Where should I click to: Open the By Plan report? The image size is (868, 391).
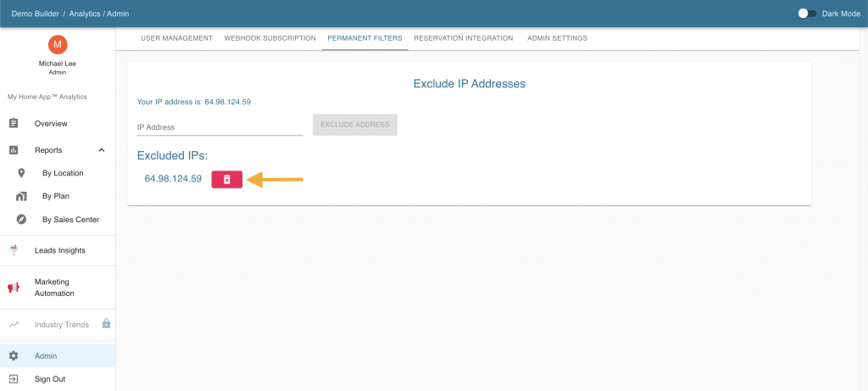[x=58, y=196]
